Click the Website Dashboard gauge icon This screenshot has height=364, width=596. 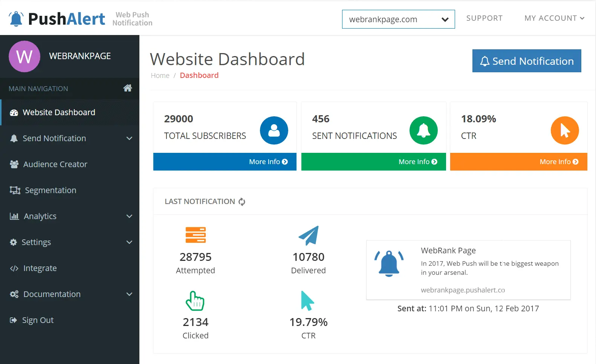[x=14, y=113]
